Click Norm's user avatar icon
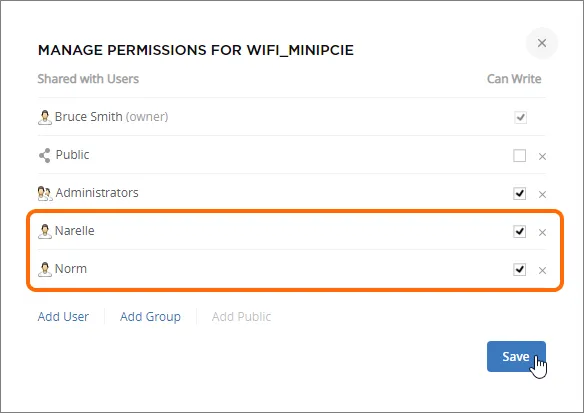The width and height of the screenshot is (584, 413). click(45, 269)
